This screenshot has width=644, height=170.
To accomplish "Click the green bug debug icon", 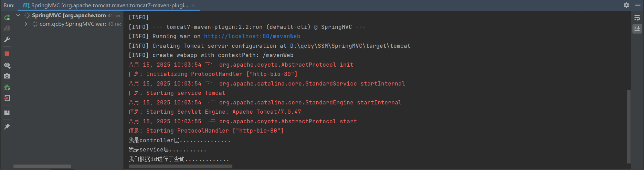I will (x=7, y=87).
